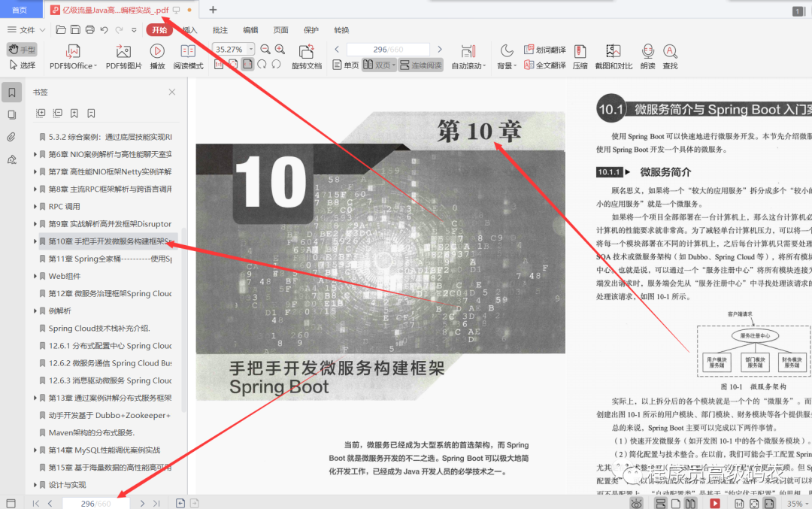Click the save icon in quick access bar
Screen dimensions: 812x509
tap(76, 30)
